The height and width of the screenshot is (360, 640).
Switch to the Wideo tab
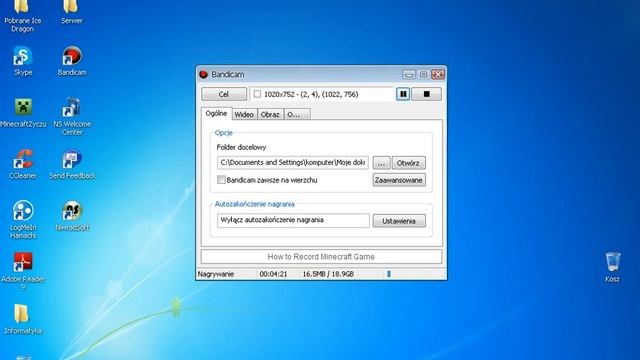(x=244, y=114)
